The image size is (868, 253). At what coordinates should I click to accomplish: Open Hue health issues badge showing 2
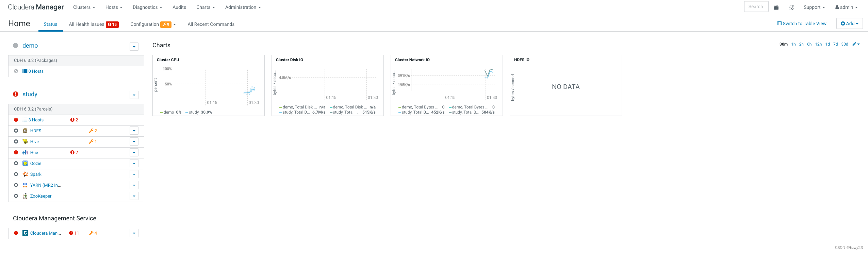point(74,153)
